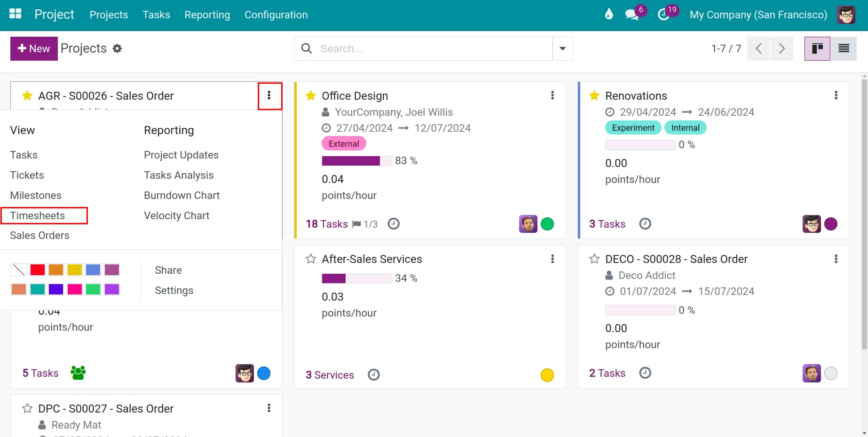The image size is (868, 437).
Task: Unfavorite AGR - S00026 with star
Action: [x=27, y=96]
